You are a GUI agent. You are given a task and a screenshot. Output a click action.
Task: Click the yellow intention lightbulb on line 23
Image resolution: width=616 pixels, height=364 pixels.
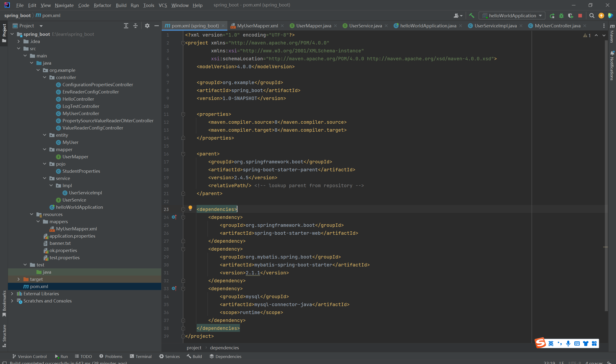[x=190, y=208]
